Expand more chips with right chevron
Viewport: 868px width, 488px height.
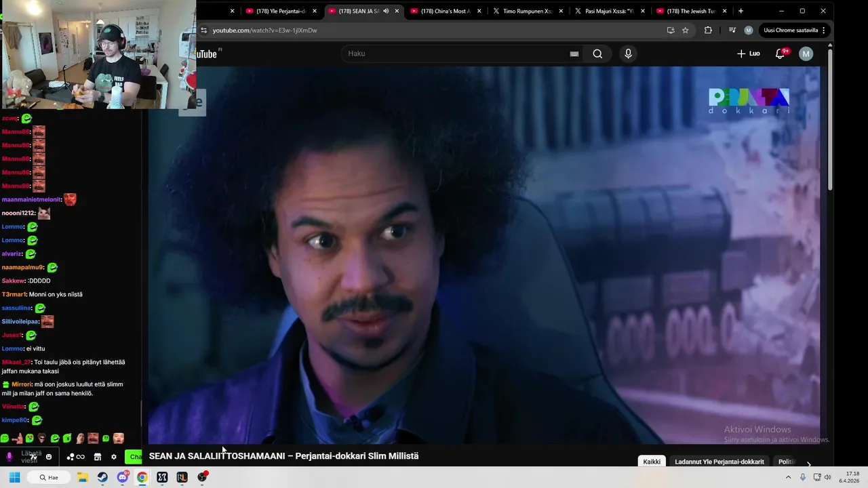(x=808, y=463)
